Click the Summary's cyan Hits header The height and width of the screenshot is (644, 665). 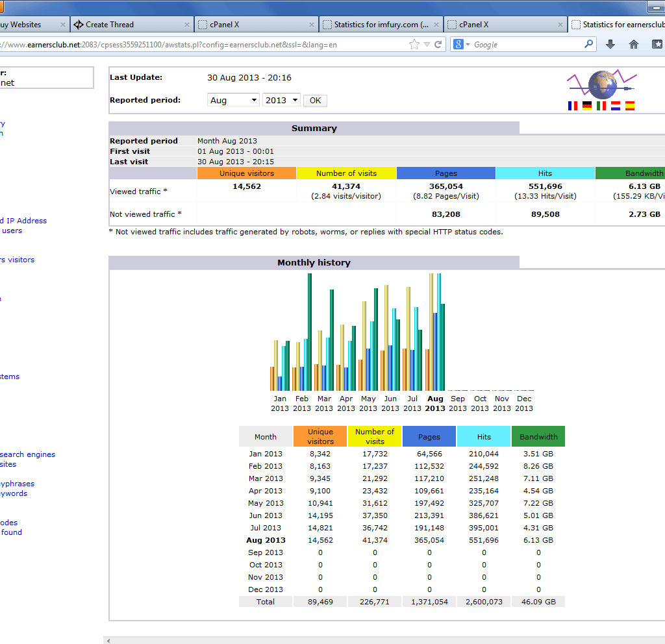pos(545,173)
